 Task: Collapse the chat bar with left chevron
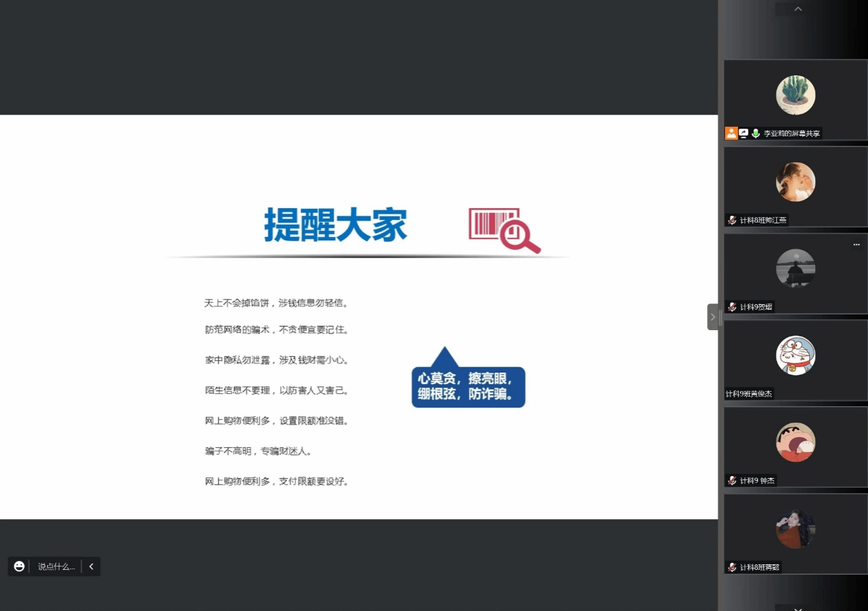[x=91, y=566]
